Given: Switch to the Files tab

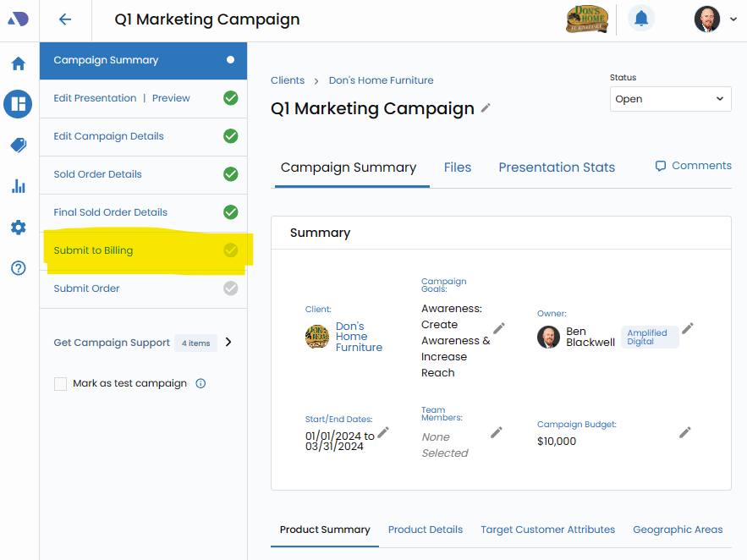Looking at the screenshot, I should click(457, 167).
